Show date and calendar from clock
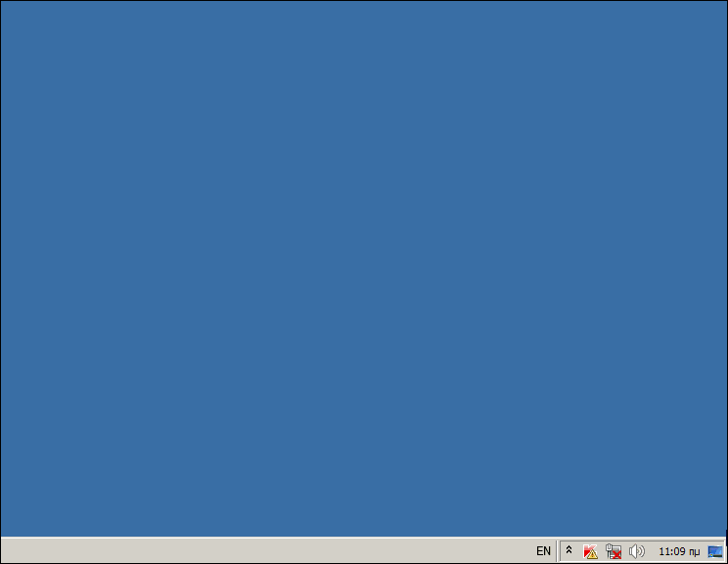728x564 pixels. pos(679,551)
